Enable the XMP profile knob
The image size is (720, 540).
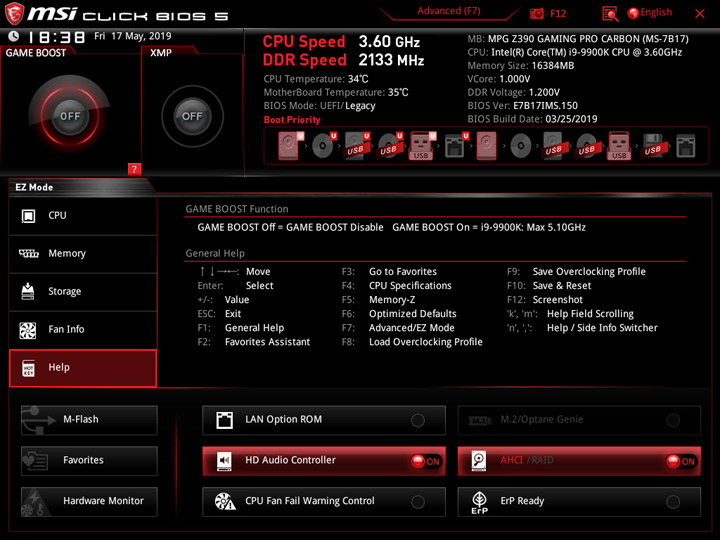(192, 116)
